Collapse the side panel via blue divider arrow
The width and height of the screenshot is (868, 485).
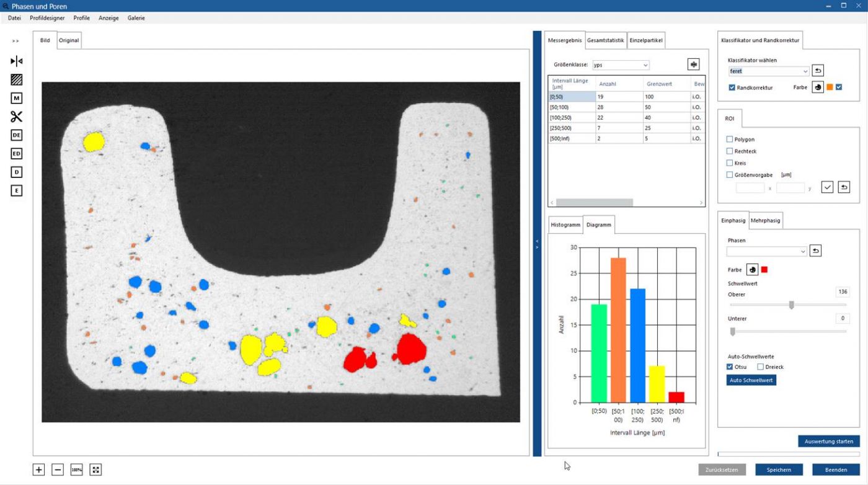click(x=537, y=244)
